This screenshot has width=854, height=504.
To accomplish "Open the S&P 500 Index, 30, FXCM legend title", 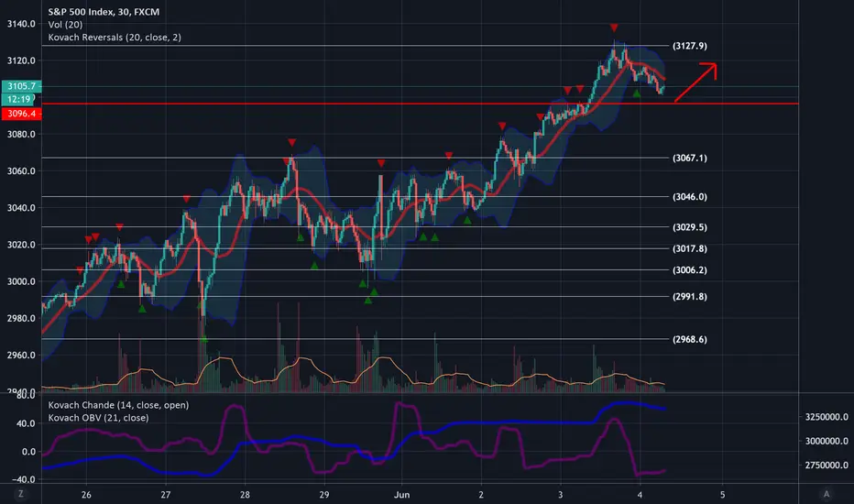I will tap(104, 11).
